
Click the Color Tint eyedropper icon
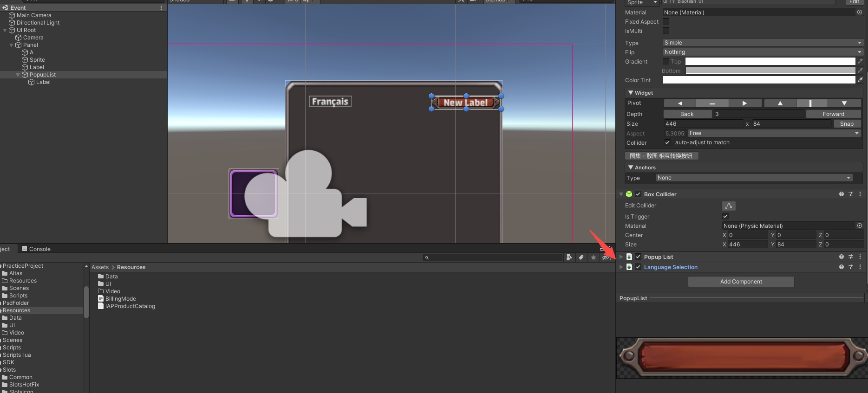(x=860, y=80)
